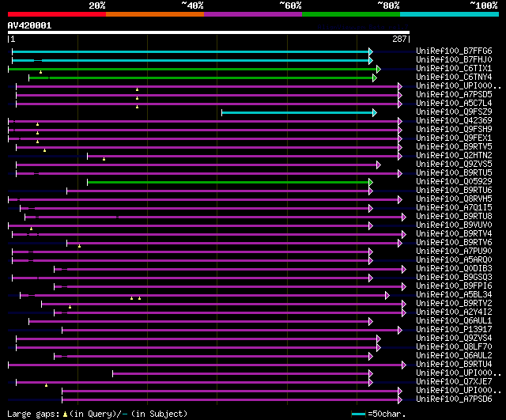Select the UniRef100_B9RTV6 hit label
The height and width of the screenshot is (420, 506).
coord(454,243)
